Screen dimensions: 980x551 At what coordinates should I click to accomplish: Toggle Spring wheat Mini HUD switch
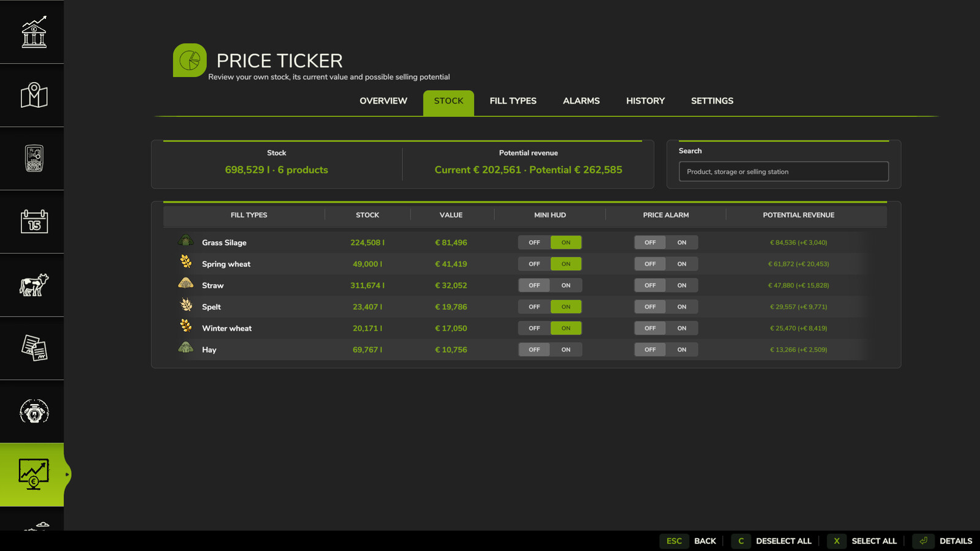point(549,264)
